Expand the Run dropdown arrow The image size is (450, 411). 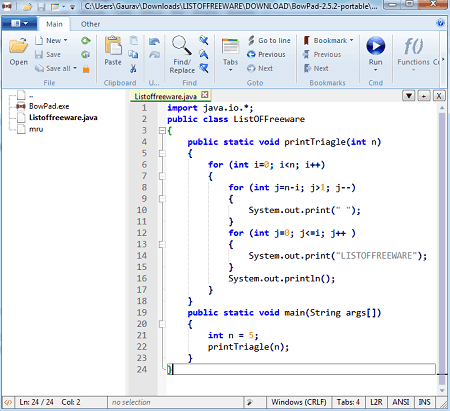pos(375,70)
